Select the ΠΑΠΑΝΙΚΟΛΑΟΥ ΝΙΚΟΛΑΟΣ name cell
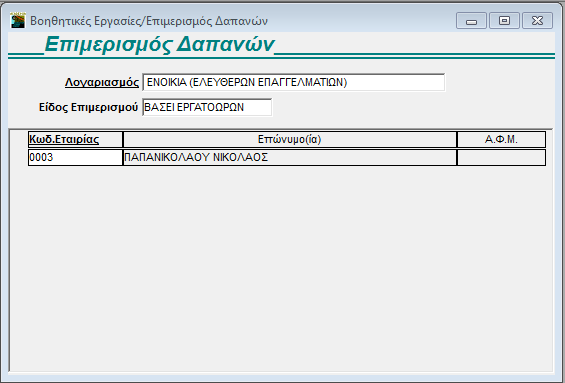Viewport: 565px width, 383px height. (290, 157)
